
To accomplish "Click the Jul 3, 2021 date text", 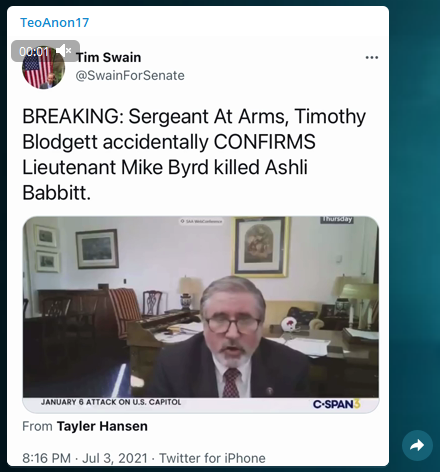I will point(115,458).
